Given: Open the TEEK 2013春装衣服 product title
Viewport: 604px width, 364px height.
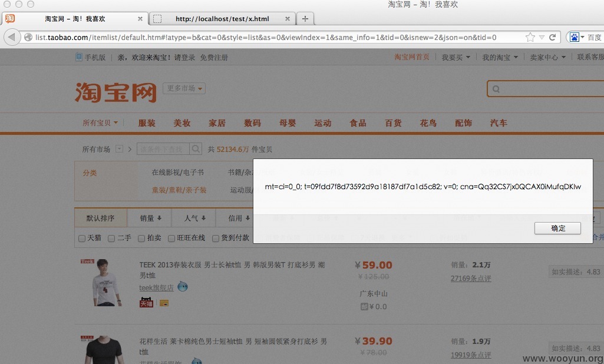Looking at the screenshot, I should click(x=232, y=270).
